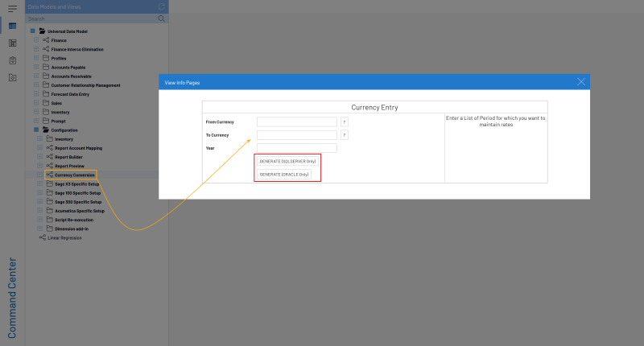Expand the Accounts Payable folder
The width and height of the screenshot is (644, 346).
pos(35,68)
